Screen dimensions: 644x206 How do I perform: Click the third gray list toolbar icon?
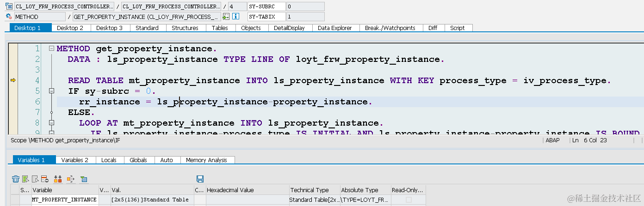35,179
